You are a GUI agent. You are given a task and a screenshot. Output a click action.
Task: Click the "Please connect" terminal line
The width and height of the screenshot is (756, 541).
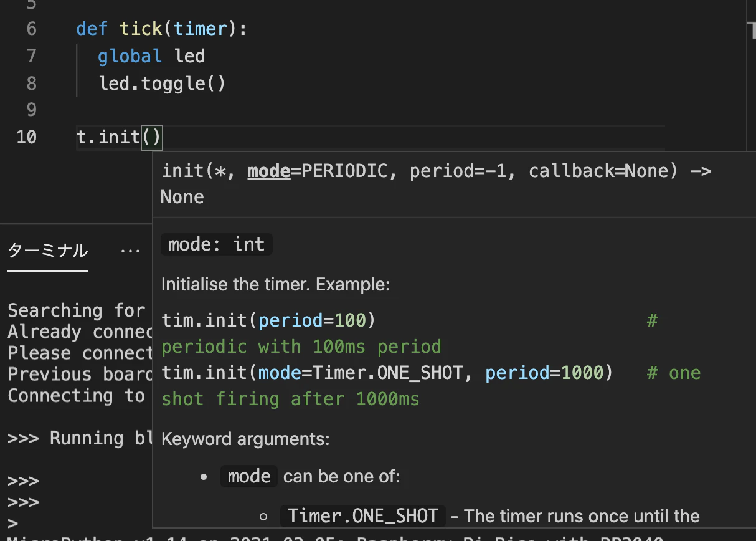click(x=80, y=353)
